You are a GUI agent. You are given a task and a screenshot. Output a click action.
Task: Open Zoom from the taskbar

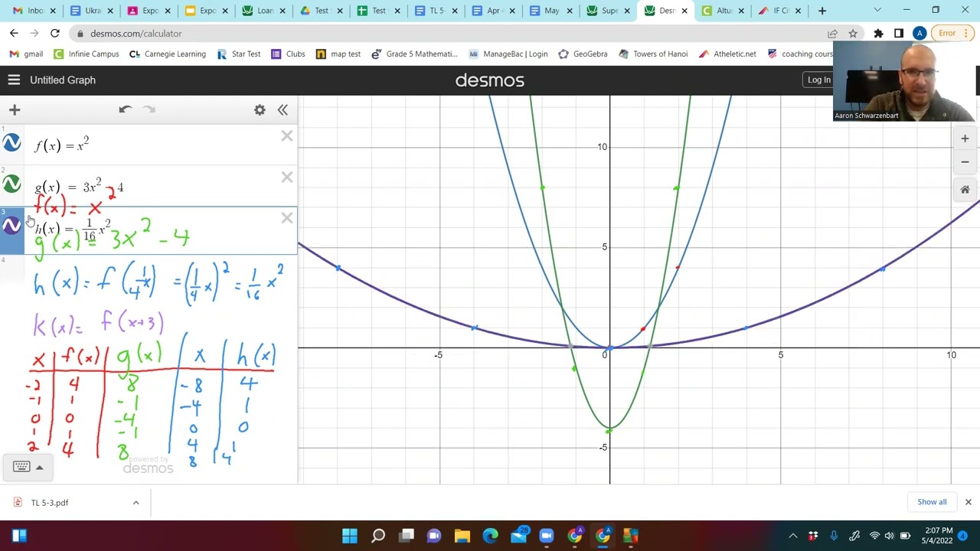(546, 536)
